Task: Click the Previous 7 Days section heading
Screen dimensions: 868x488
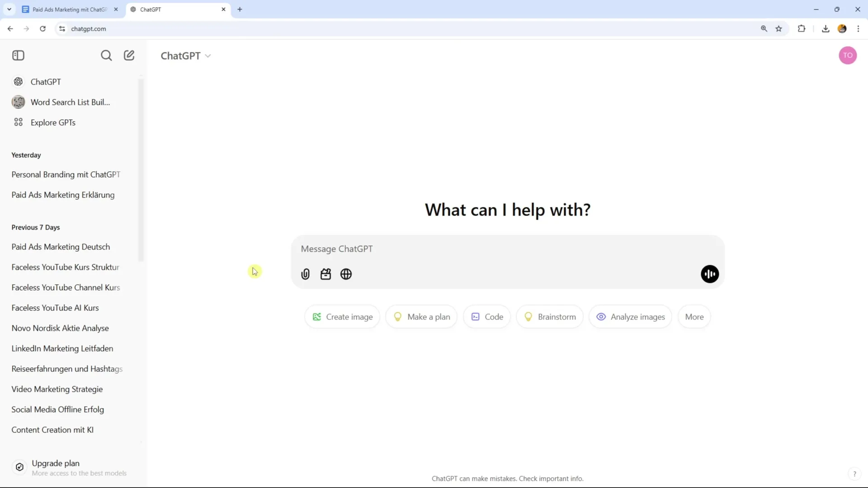Action: pos(36,227)
